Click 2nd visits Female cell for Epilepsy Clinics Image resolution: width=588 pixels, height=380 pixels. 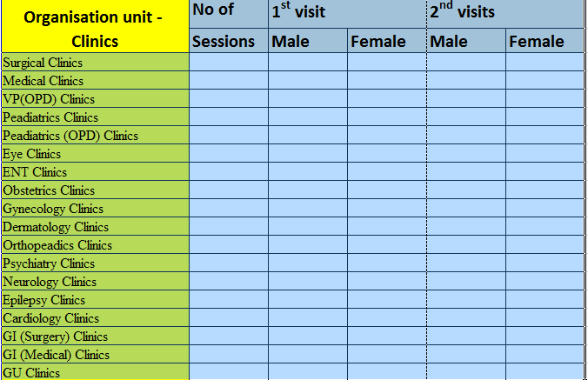coord(544,300)
